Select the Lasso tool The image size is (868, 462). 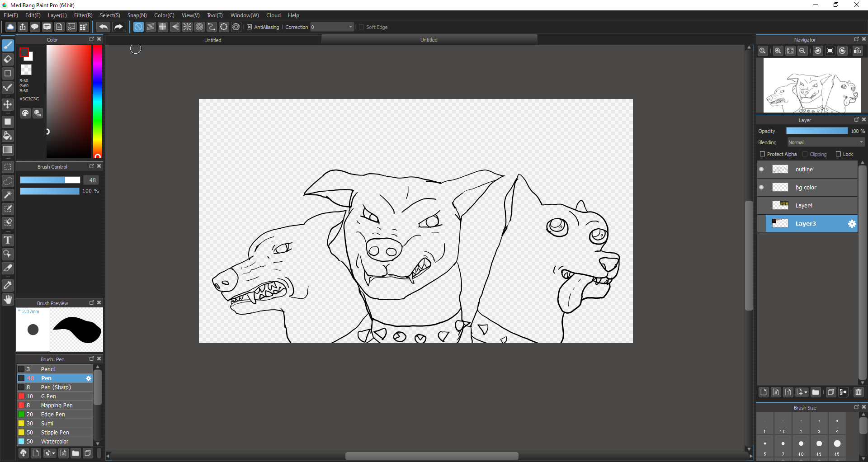[8, 181]
